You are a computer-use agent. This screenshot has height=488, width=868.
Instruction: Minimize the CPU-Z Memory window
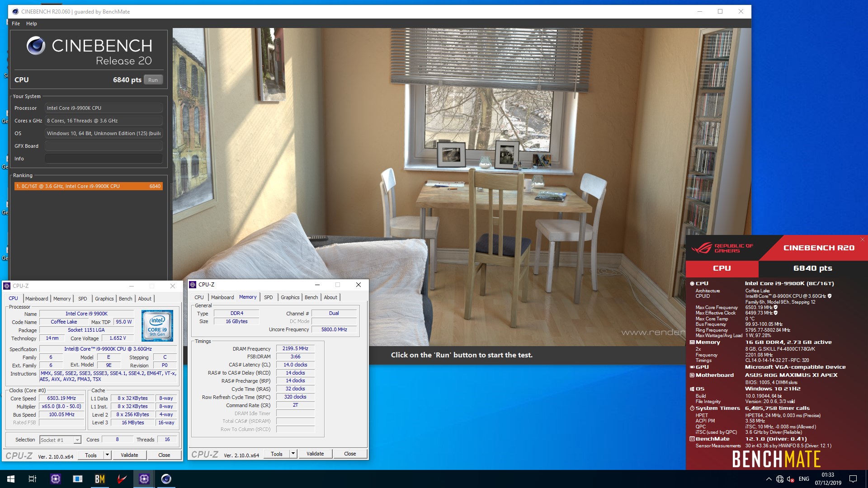pyautogui.click(x=317, y=285)
